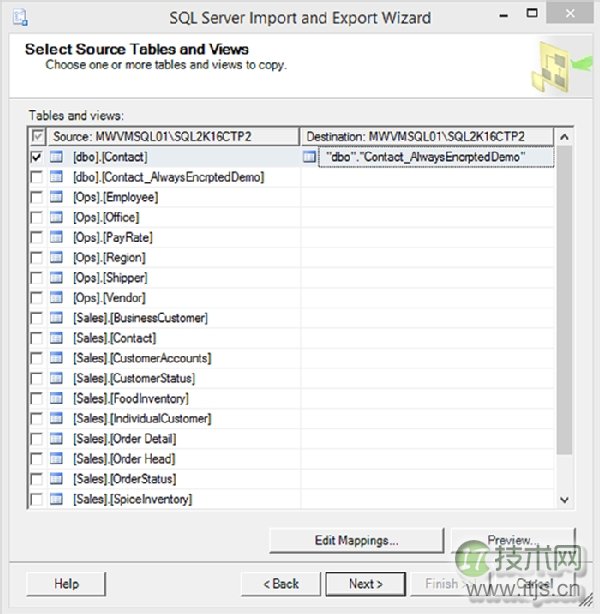This screenshot has width=600, height=614.
Task: Proceed with the Next > button
Action: (365, 584)
